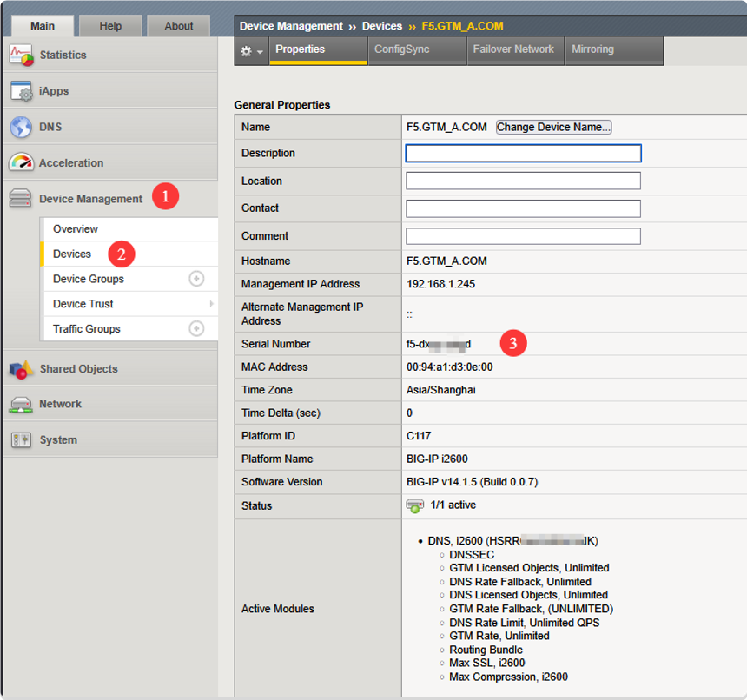Click the MAC address 00:94:a1:d3:0e:00
747x700 pixels.
point(449,367)
